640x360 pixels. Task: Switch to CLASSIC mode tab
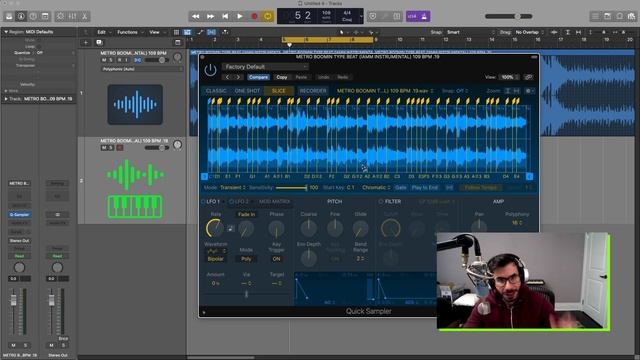pos(216,91)
